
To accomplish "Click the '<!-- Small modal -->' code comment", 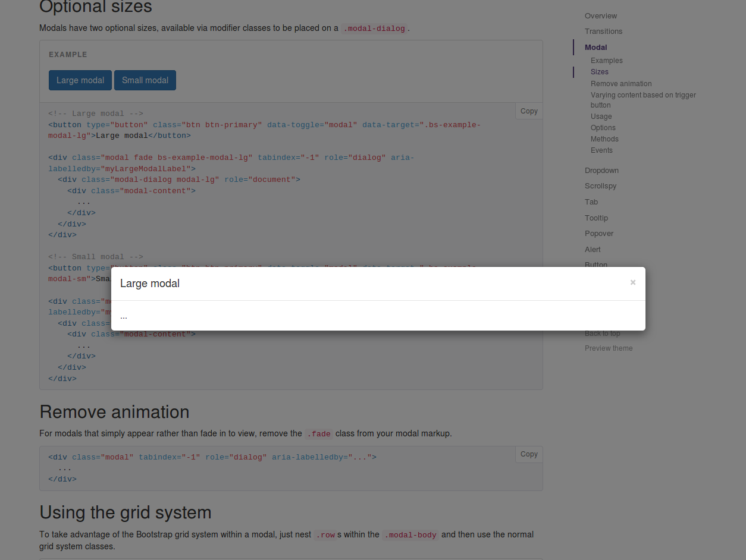I will coord(96,257).
